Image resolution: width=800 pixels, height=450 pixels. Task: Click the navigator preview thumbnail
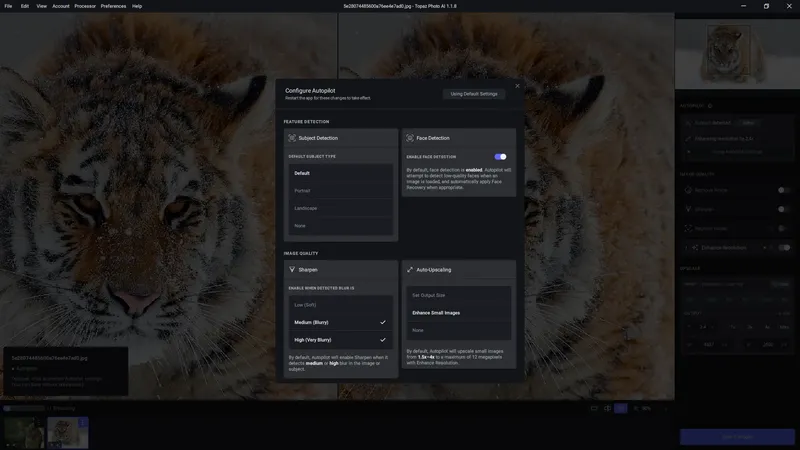click(x=737, y=54)
